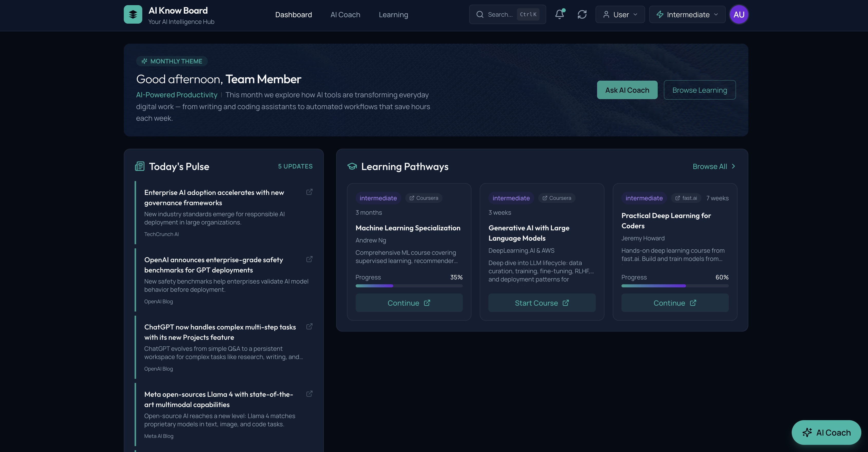Click the 3 months duration label
This screenshot has width=868, height=452.
369,212
